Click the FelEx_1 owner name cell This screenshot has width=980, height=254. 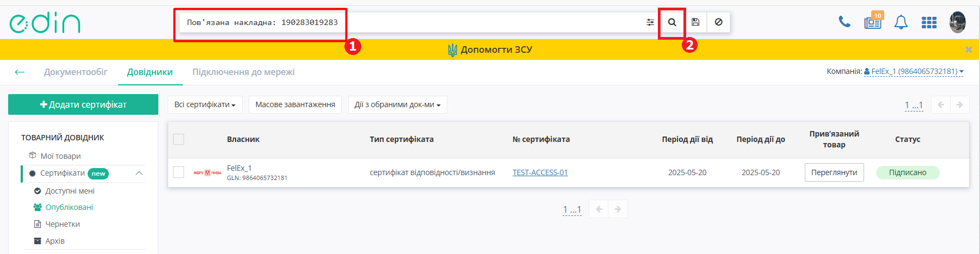pyautogui.click(x=239, y=168)
